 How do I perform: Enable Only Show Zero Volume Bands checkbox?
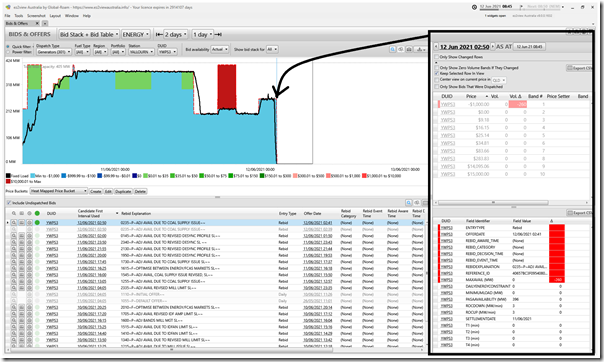[x=436, y=68]
